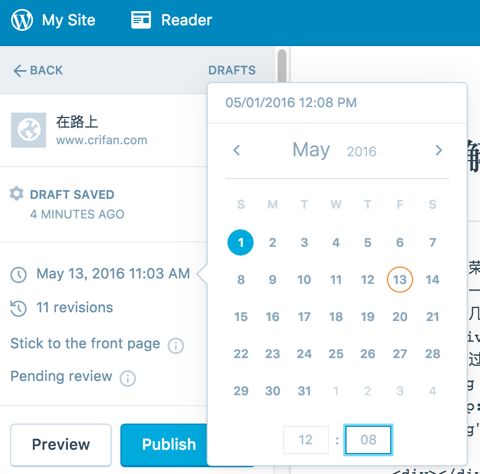Viewport: 480px width, 474px height.
Task: Click the hour input field showing 12
Action: point(306,440)
